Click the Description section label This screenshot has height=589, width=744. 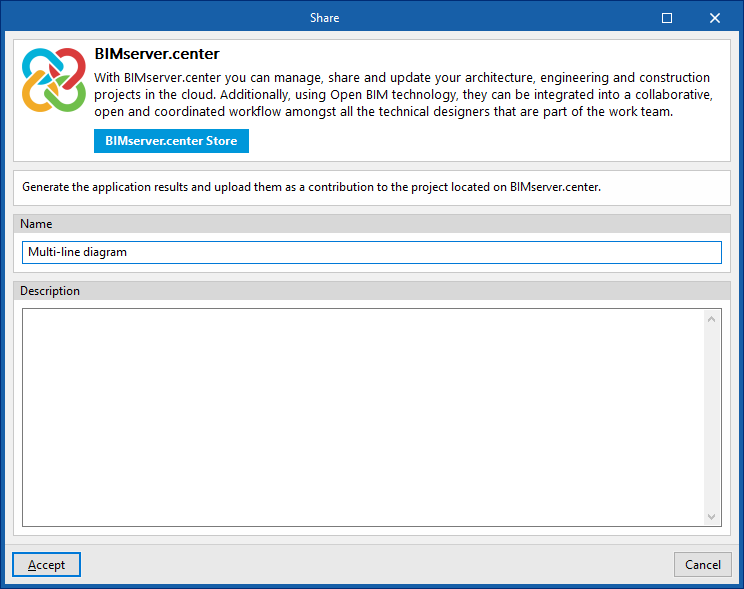tap(50, 291)
